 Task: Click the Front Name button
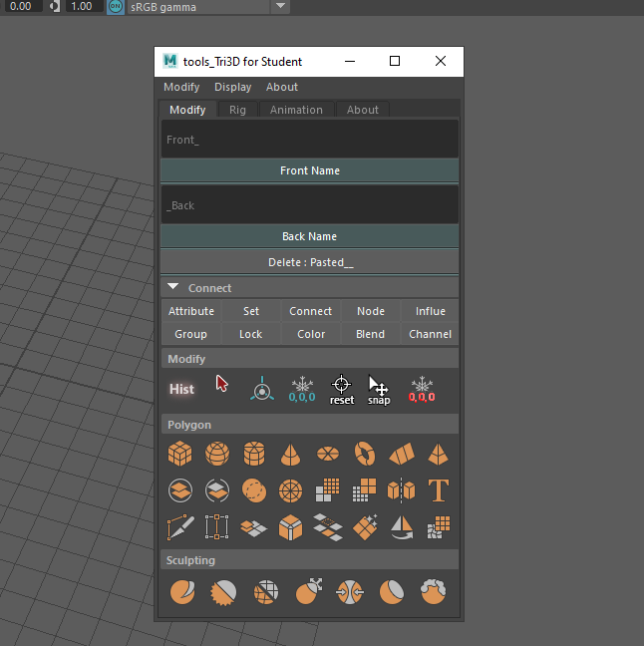310,170
